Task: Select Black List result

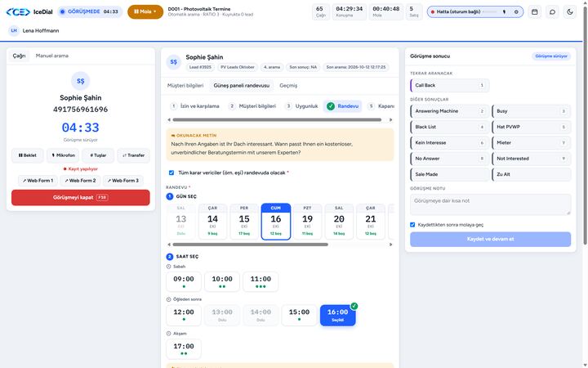Action: [x=450, y=127]
